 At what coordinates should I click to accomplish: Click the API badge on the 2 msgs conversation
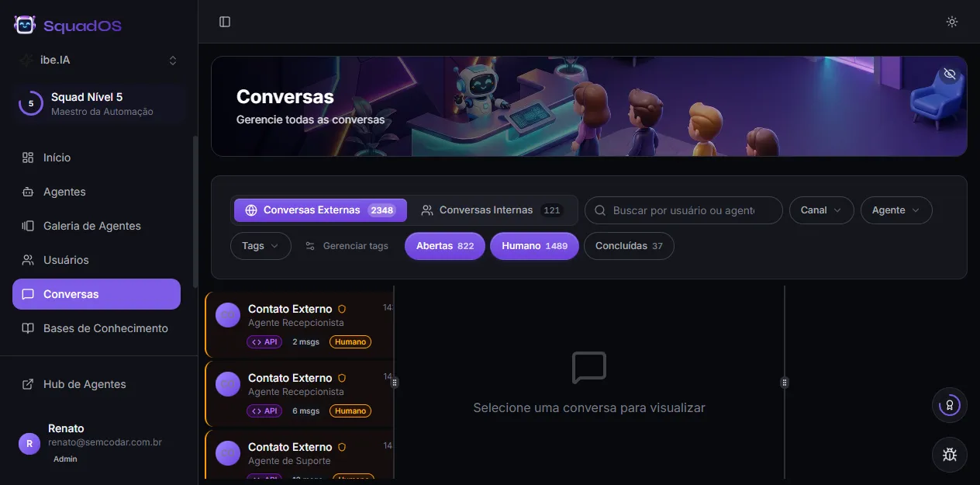(x=264, y=341)
